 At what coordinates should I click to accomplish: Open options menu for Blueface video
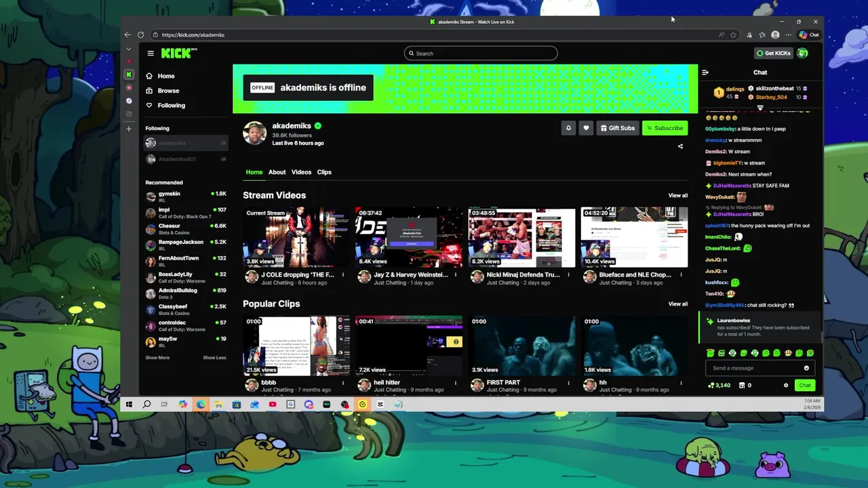tap(681, 275)
